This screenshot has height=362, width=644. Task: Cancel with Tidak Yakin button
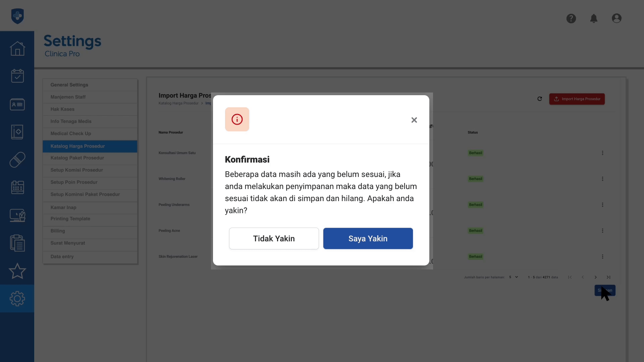274,238
